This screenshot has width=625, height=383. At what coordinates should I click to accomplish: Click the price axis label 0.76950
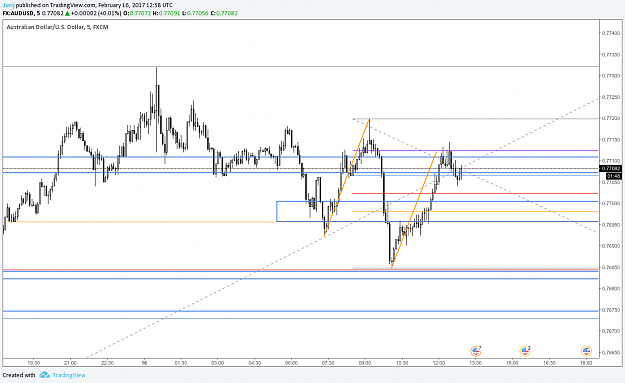[611, 225]
